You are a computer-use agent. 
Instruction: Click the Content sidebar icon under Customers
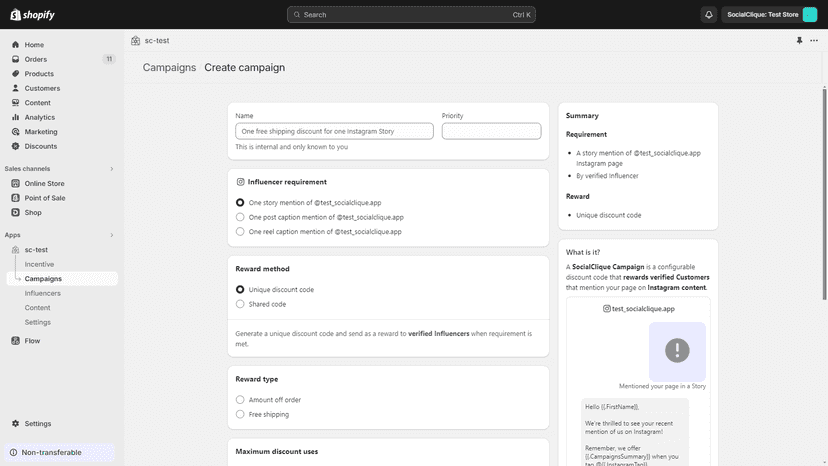(x=15, y=102)
